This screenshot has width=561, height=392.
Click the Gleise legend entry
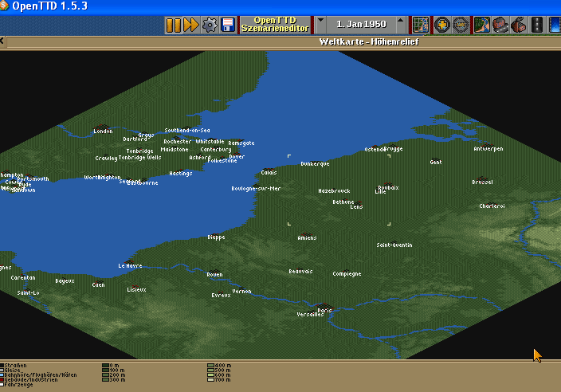coord(12,370)
